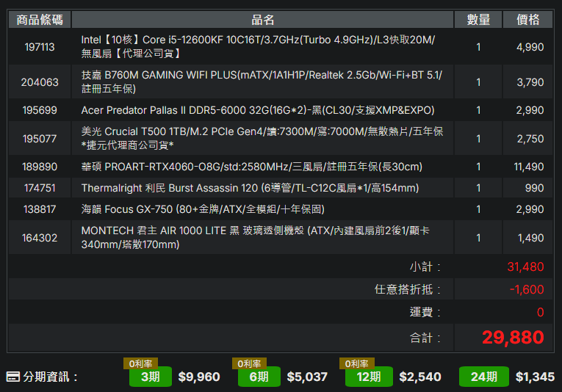Click the 3,790 motherboard price

click(530, 82)
